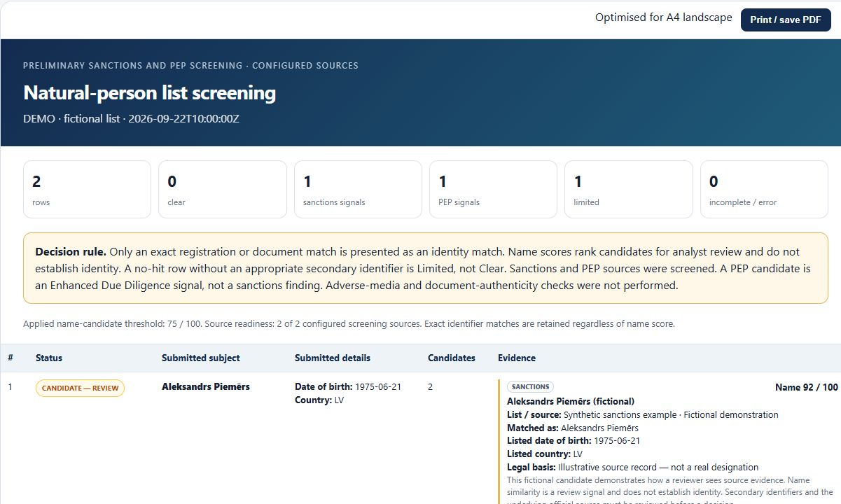Click the 'CANDIDATE — REVIEW' status badge
The image size is (841, 504).
80,388
